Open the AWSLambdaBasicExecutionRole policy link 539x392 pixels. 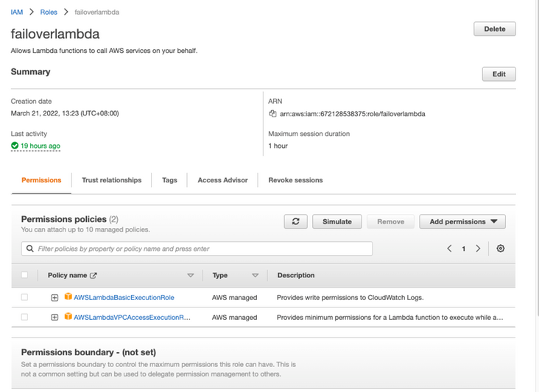click(124, 298)
